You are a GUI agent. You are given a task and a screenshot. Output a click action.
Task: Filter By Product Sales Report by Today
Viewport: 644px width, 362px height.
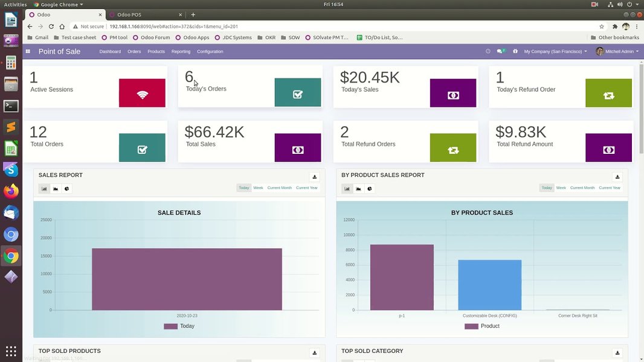pyautogui.click(x=547, y=188)
